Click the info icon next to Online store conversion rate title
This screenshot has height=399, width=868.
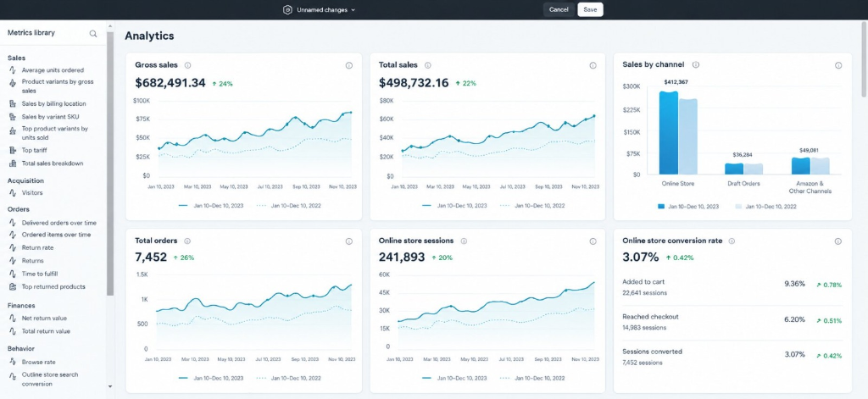pos(732,241)
